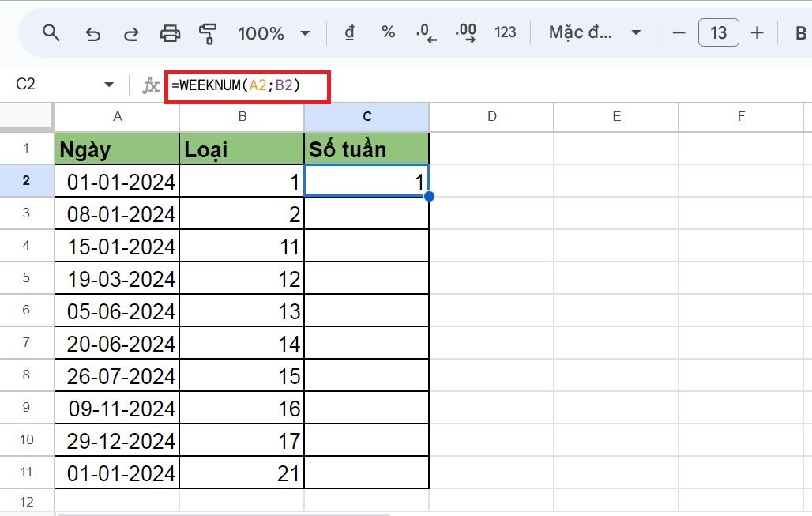Select row 2 header
The width and height of the screenshot is (812, 516).
[x=26, y=180]
